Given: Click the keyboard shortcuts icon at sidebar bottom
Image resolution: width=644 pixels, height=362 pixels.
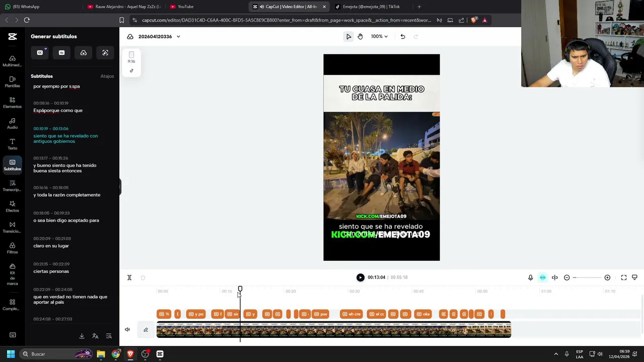Looking at the screenshot, I should [x=13, y=335].
